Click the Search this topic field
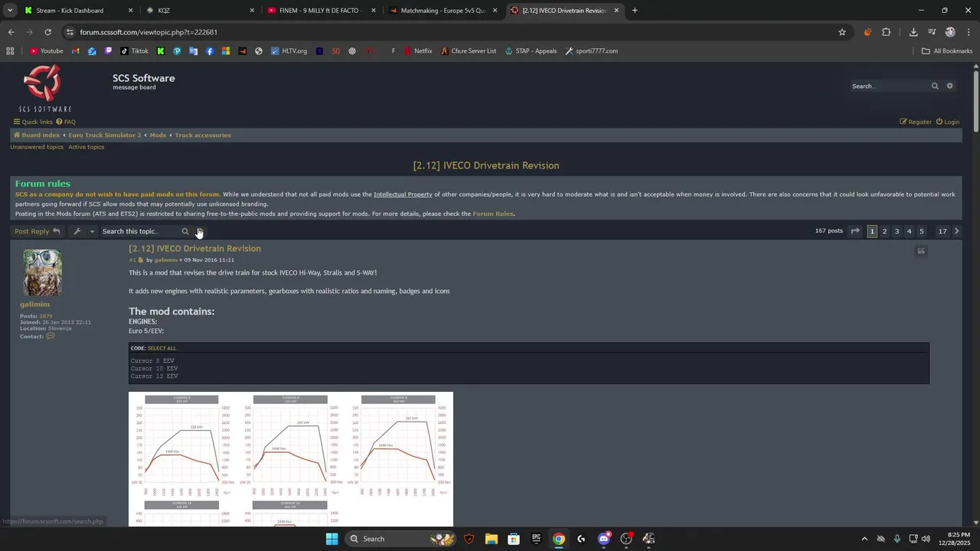Screen dimensions: 980x551 139,231
